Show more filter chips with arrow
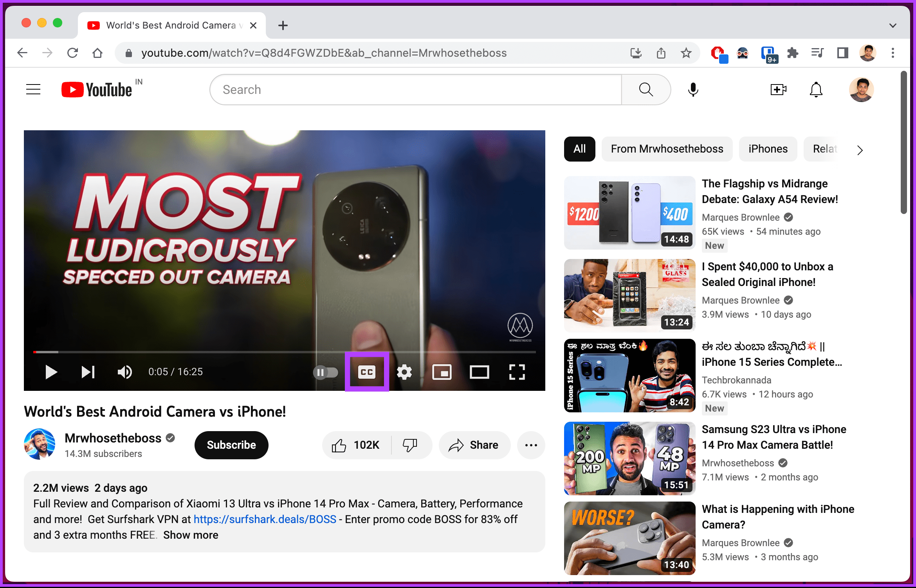Screen dimensions: 916x588 [x=860, y=150]
